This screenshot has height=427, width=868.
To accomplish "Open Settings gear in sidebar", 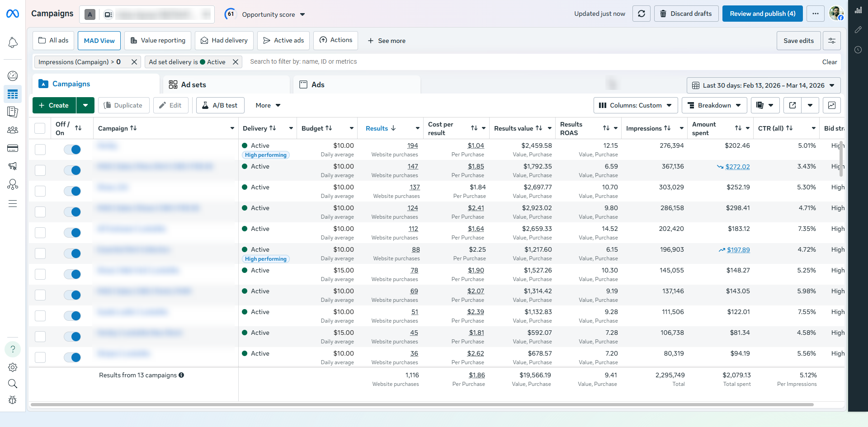I will coord(13,367).
